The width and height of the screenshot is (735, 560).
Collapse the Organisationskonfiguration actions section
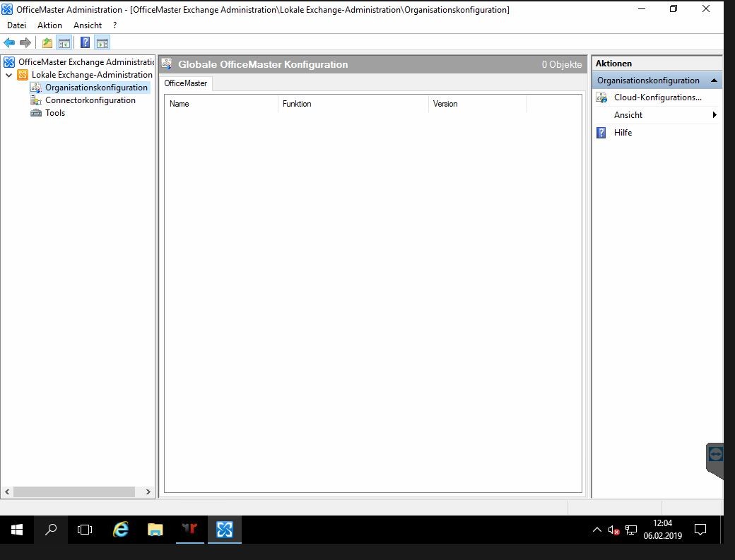click(x=715, y=81)
